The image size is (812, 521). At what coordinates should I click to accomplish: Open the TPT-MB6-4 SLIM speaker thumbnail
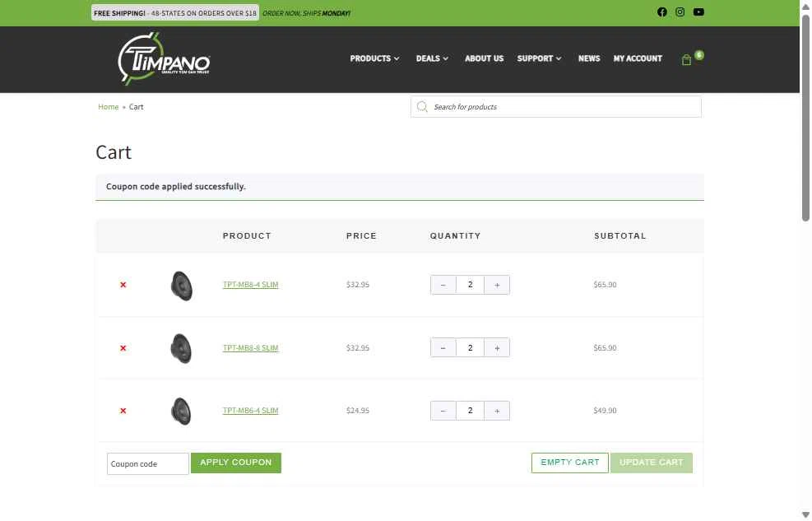181,412
